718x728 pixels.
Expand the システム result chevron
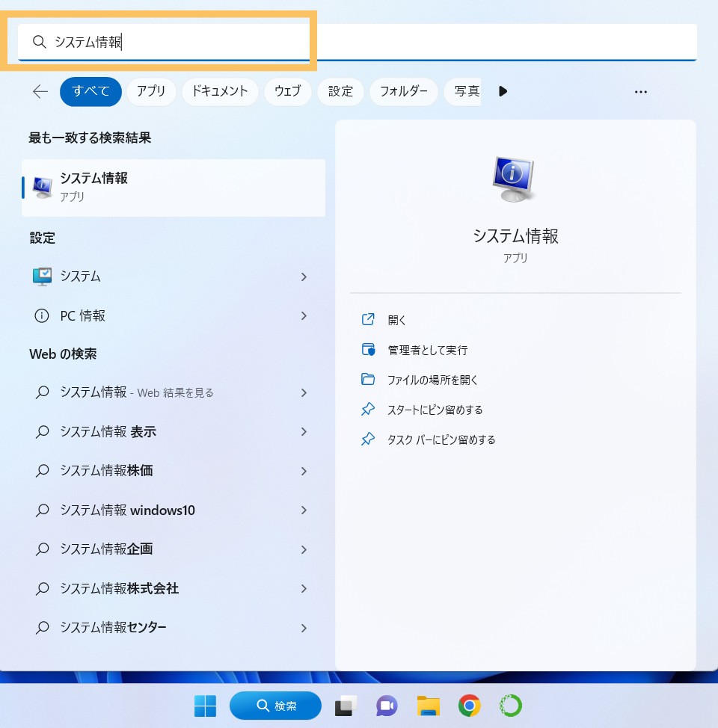point(304,277)
